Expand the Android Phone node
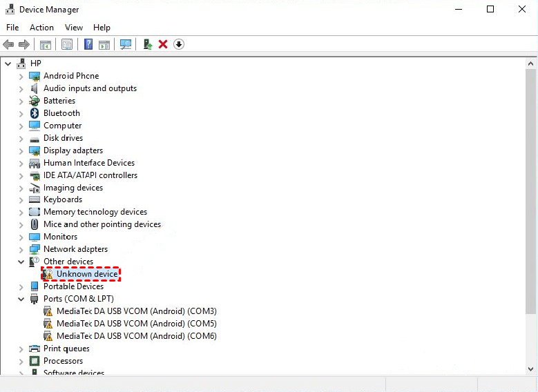 click(21, 77)
